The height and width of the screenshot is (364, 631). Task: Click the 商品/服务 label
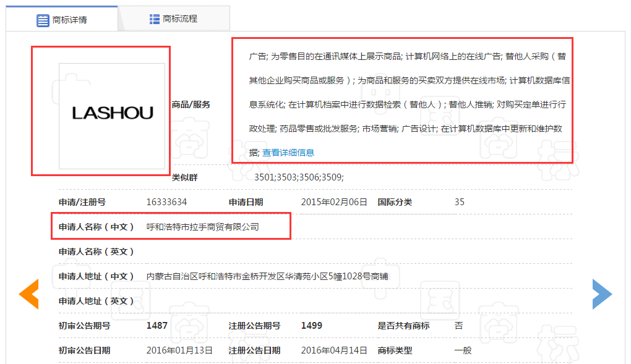tap(191, 104)
